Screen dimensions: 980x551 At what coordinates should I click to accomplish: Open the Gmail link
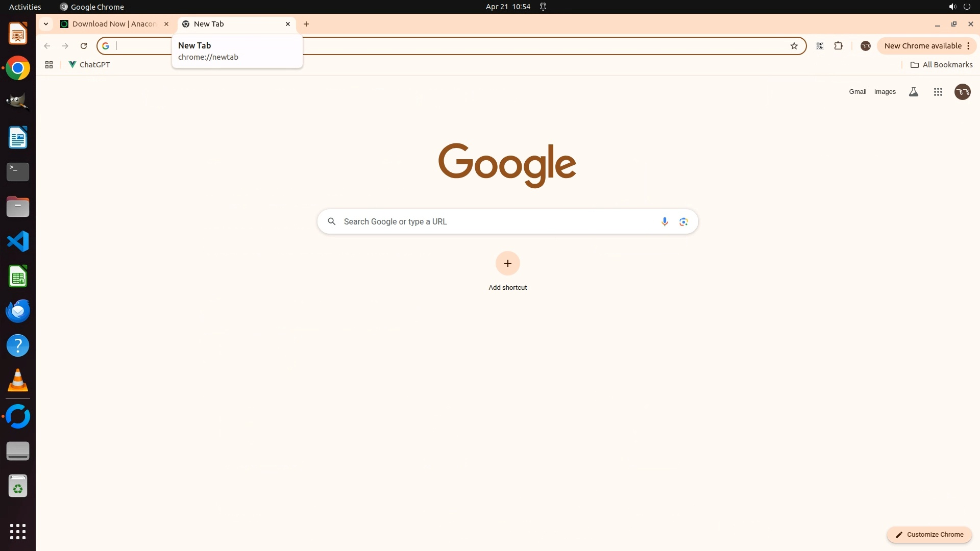click(857, 92)
